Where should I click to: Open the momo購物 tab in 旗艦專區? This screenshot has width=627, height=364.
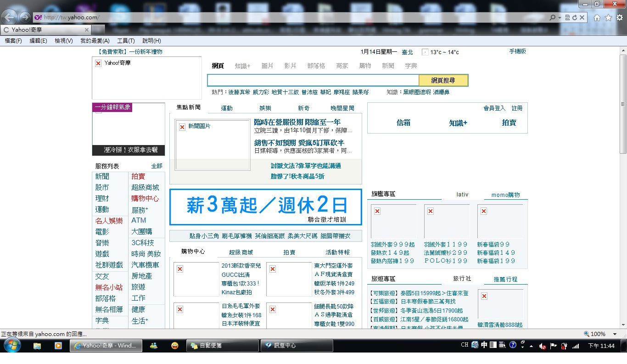[506, 195]
